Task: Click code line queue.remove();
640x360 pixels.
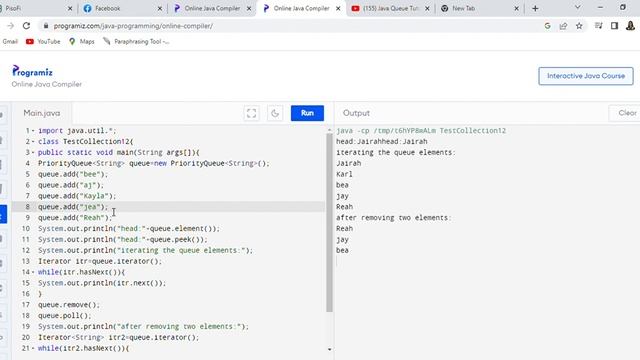Action: point(69,305)
